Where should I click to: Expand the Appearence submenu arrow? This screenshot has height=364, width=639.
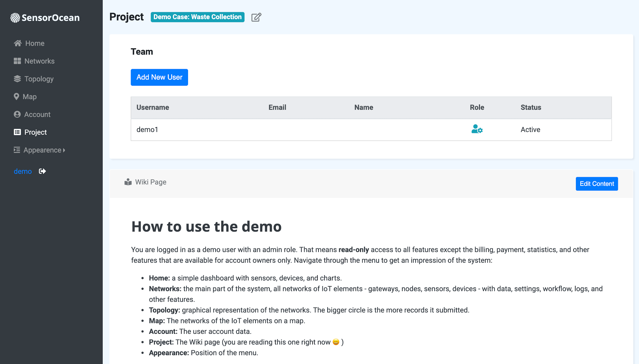tap(64, 150)
